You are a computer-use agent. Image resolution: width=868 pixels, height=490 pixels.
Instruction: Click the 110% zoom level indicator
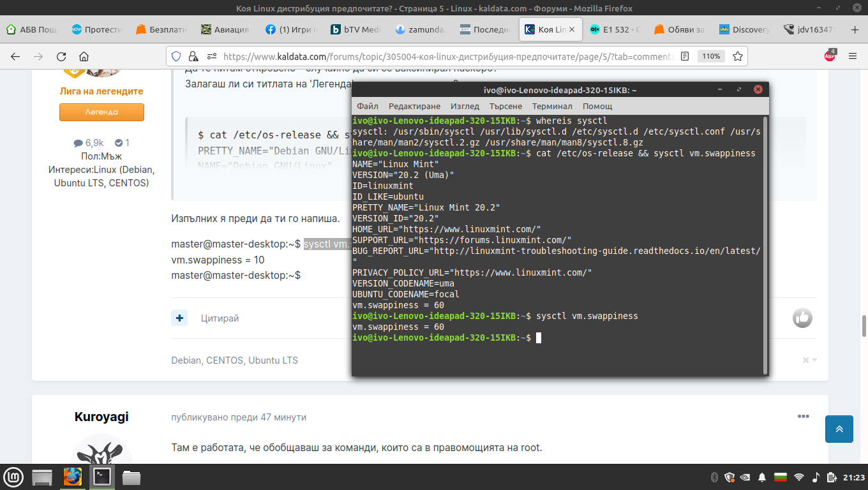pos(711,56)
